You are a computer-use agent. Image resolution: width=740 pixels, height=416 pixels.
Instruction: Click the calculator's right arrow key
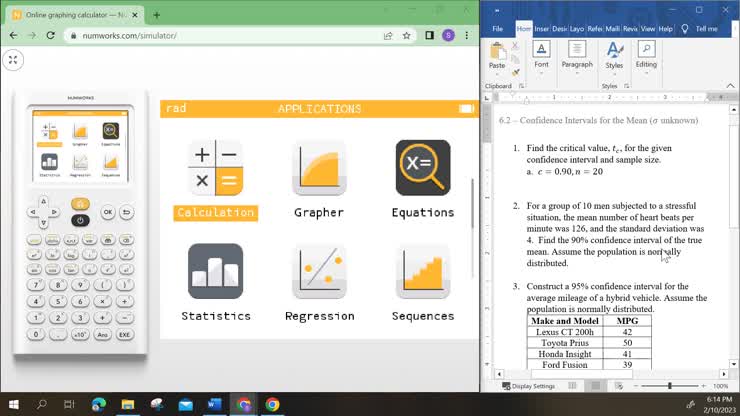tap(54, 212)
